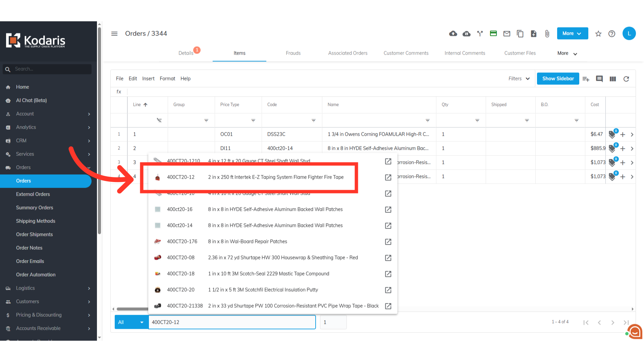Click the paperclip attachment icon
644x362 pixels.
click(547, 34)
